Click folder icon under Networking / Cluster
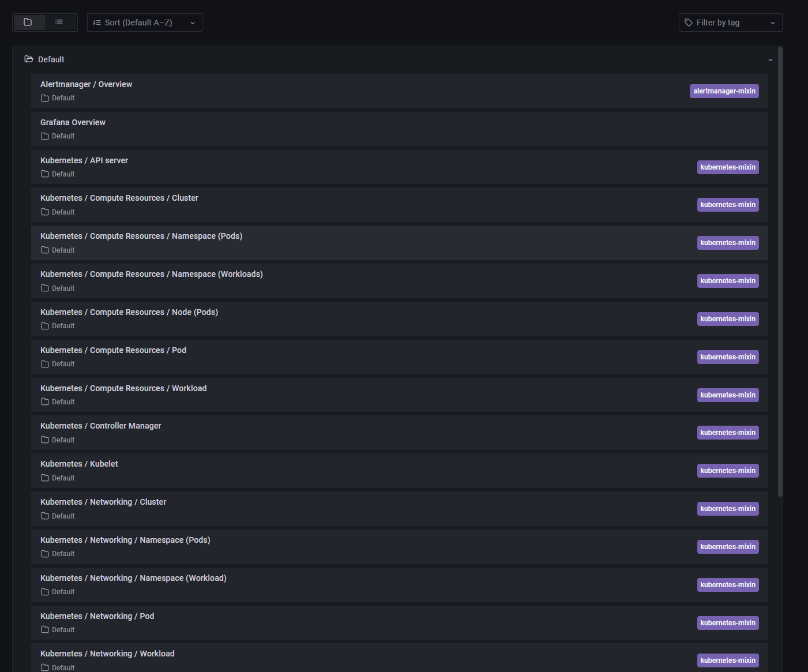Viewport: 808px width, 672px height. pyautogui.click(x=45, y=516)
